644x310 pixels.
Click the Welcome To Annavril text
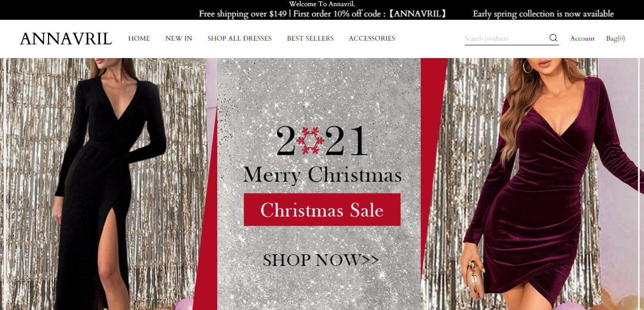(322, 4)
